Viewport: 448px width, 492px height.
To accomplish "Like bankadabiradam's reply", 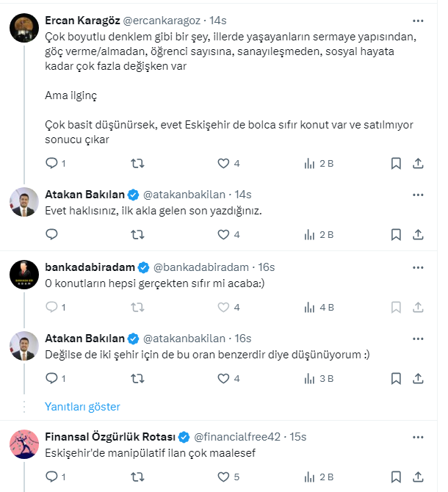I will pyautogui.click(x=223, y=307).
